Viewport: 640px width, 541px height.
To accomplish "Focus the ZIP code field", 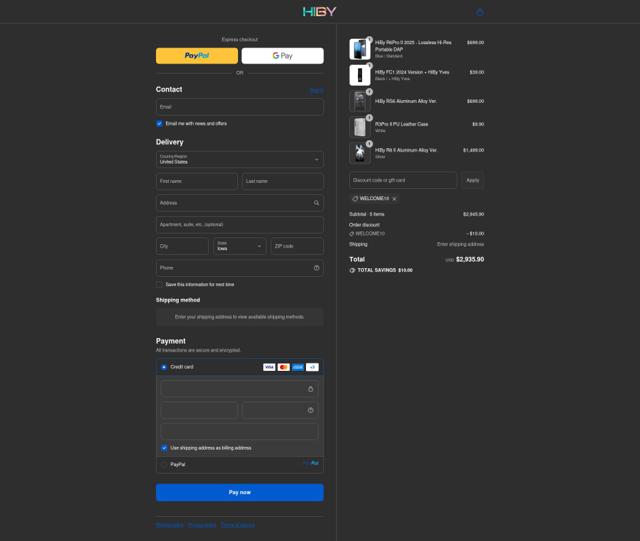I will [x=297, y=246].
